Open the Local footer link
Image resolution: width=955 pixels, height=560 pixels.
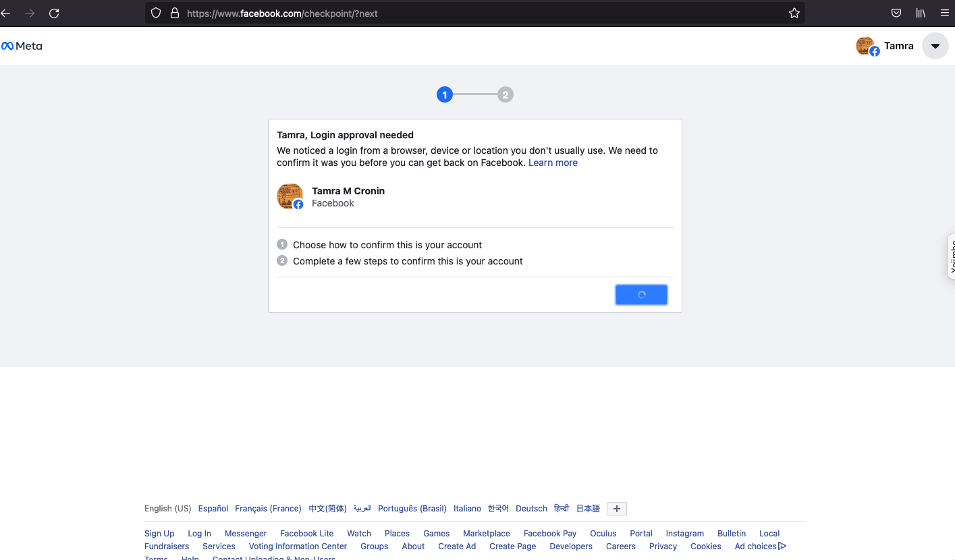point(769,534)
